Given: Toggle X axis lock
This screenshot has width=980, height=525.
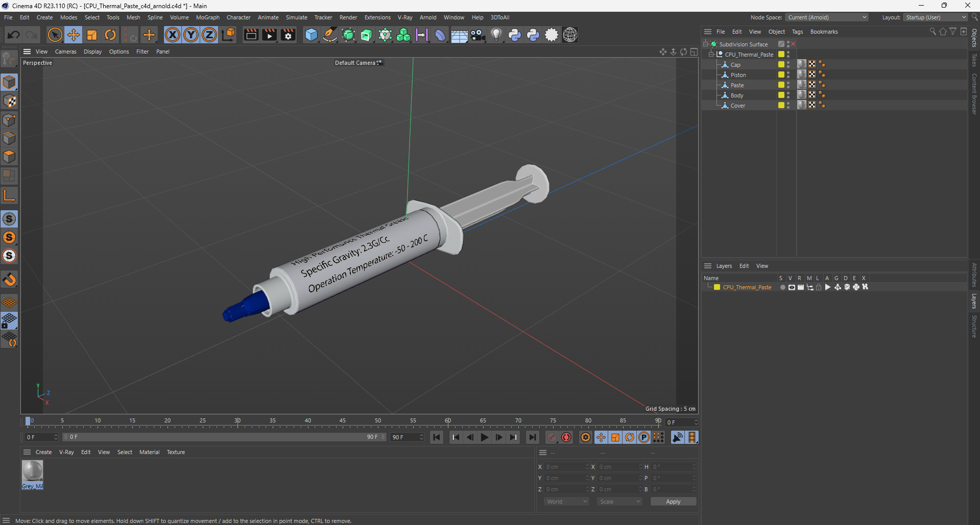Looking at the screenshot, I should coord(173,35).
